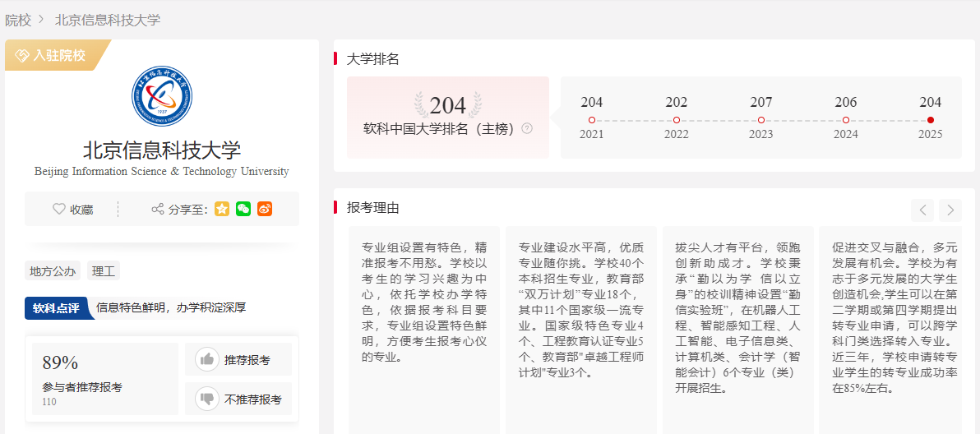Select the 地方公办 tag
The image size is (980, 434).
(x=53, y=271)
